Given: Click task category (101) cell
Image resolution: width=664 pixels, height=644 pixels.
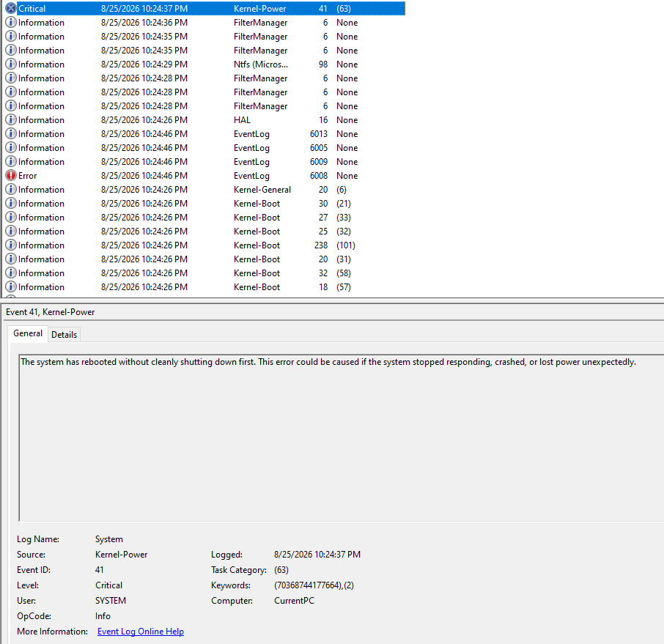Looking at the screenshot, I should (345, 245).
